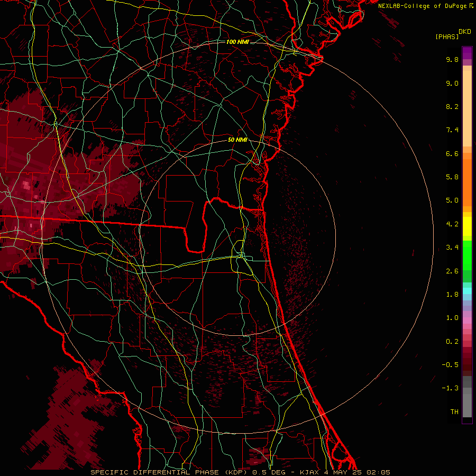This screenshot has height=476, width=476.
Task: Click the 100 NMI range ring label
Action: click(x=237, y=42)
